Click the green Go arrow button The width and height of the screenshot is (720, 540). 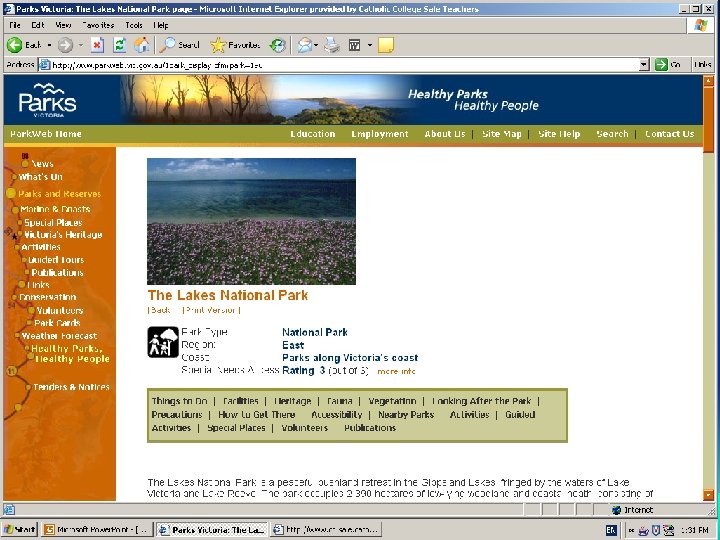(x=661, y=65)
